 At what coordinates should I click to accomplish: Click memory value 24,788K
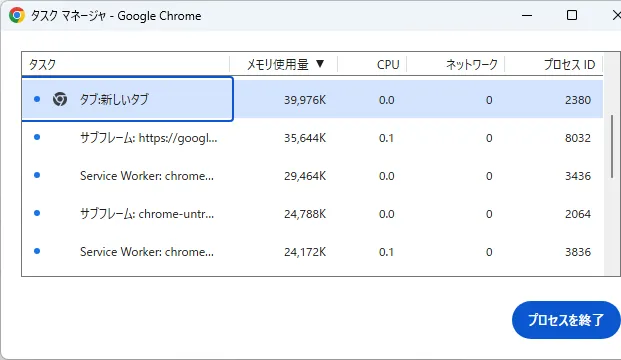pyautogui.click(x=305, y=214)
